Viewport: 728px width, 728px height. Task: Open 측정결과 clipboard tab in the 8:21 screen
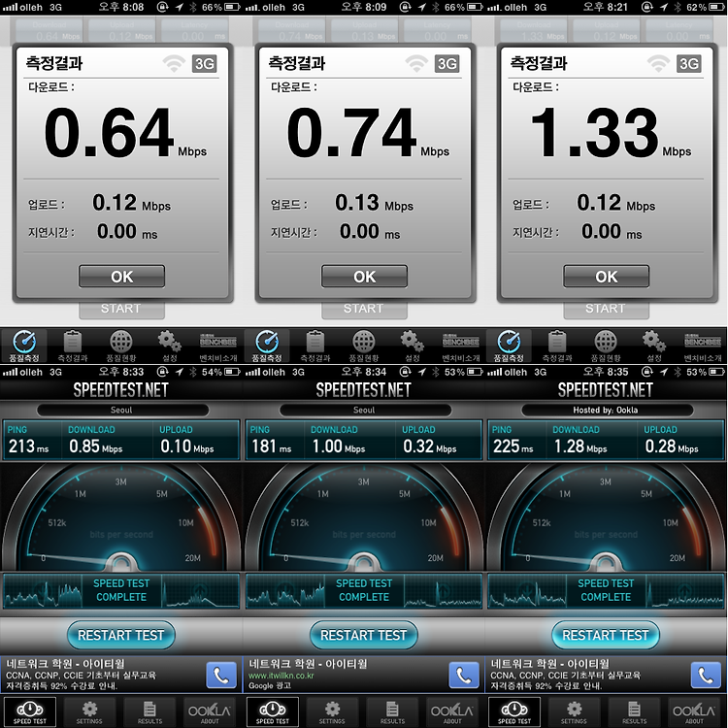[x=557, y=346]
